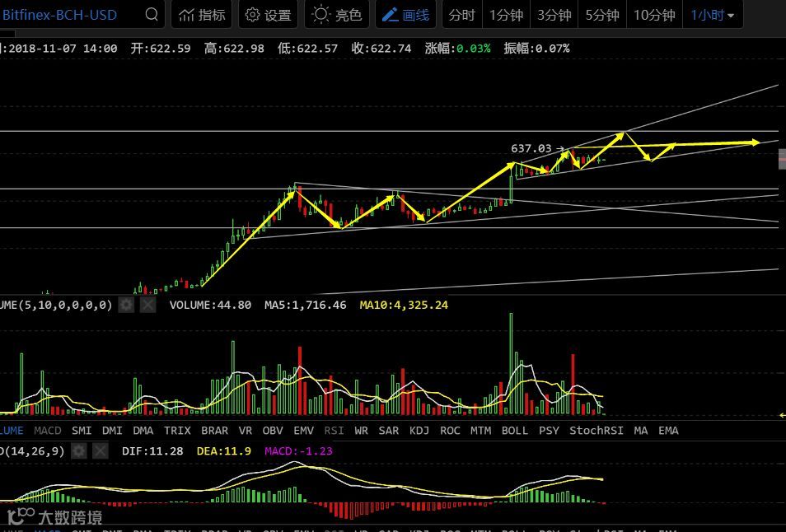
Task: Close the MACD indicator panel
Action: pos(101,450)
